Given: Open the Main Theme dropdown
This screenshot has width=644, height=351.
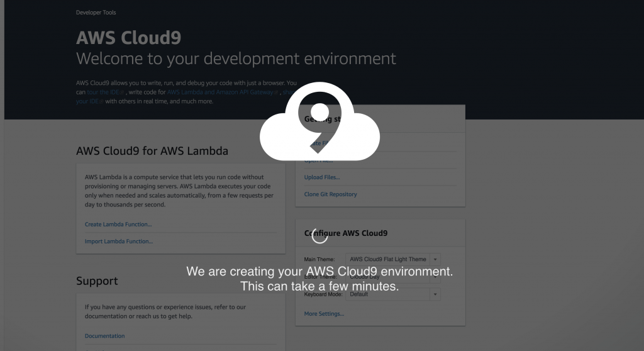Looking at the screenshot, I should tap(393, 259).
